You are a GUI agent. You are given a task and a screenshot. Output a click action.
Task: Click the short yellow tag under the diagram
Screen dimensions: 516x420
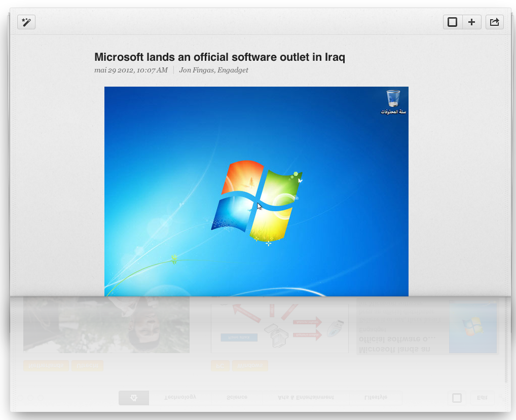pos(220,365)
